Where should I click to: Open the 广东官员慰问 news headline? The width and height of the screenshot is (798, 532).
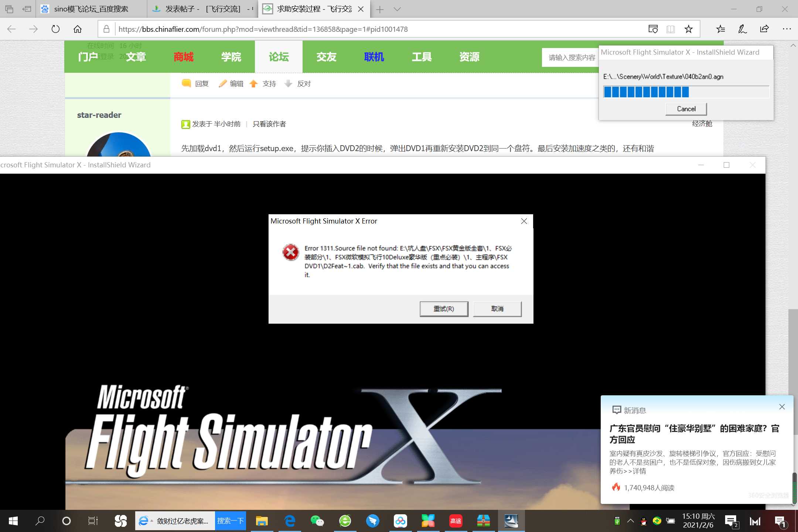(694, 434)
